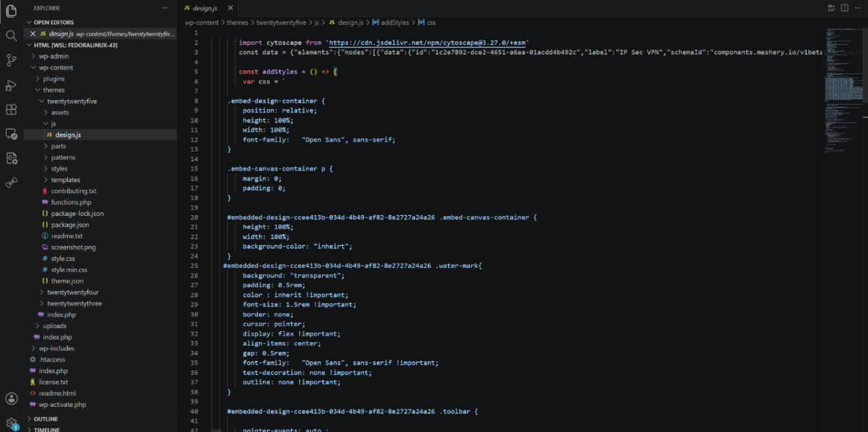Image resolution: width=868 pixels, height=432 pixels.
Task: Click the addStyles breadcrumb item
Action: tap(396, 22)
